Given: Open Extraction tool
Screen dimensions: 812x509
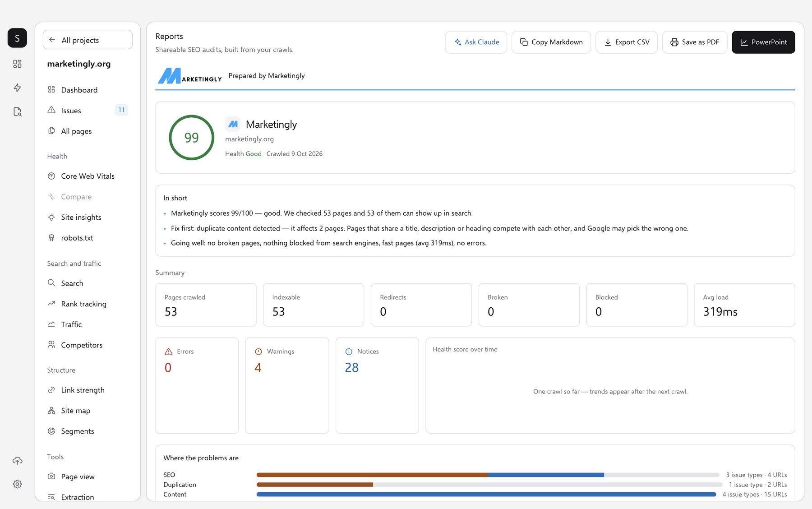Looking at the screenshot, I should [x=88, y=497].
